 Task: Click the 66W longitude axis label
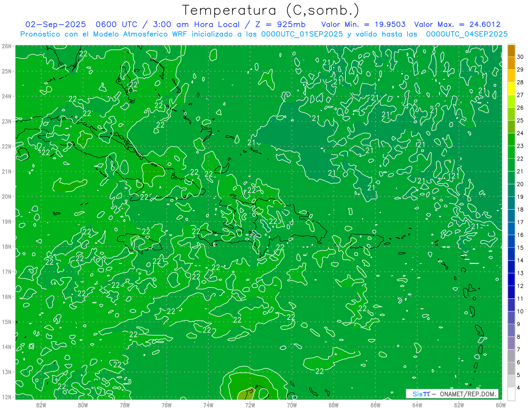tap(376, 405)
